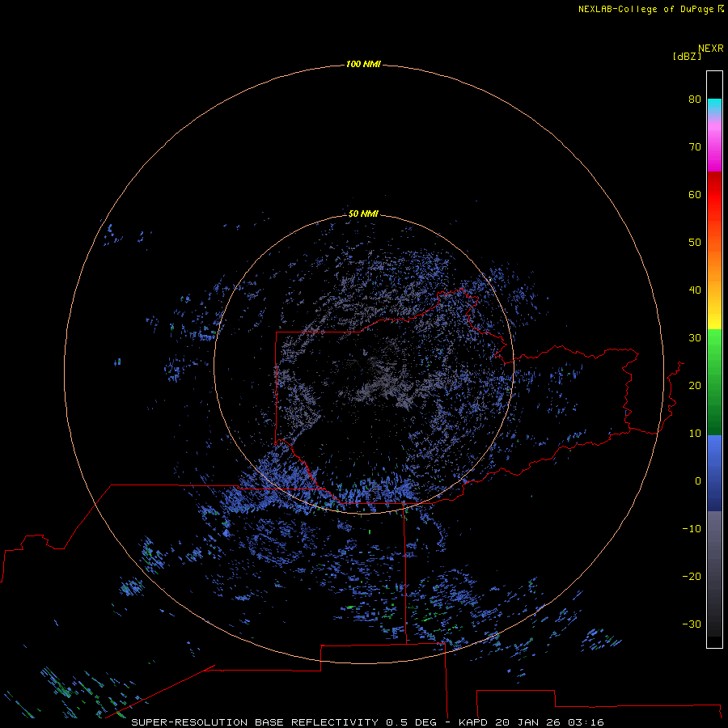This screenshot has width=728, height=728.
Task: Click the -30 value on the dBZ scale
Action: click(x=692, y=624)
